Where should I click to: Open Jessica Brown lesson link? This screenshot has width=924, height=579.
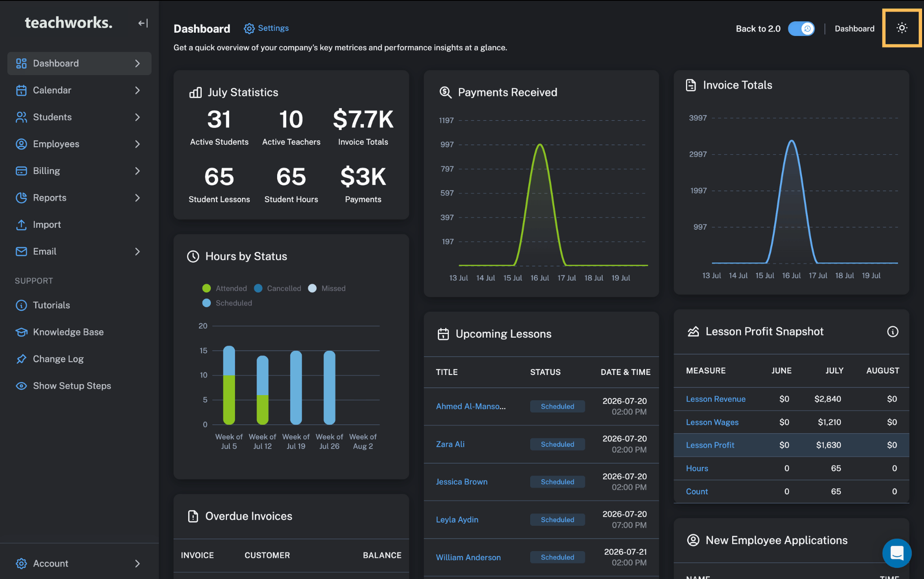click(x=462, y=482)
